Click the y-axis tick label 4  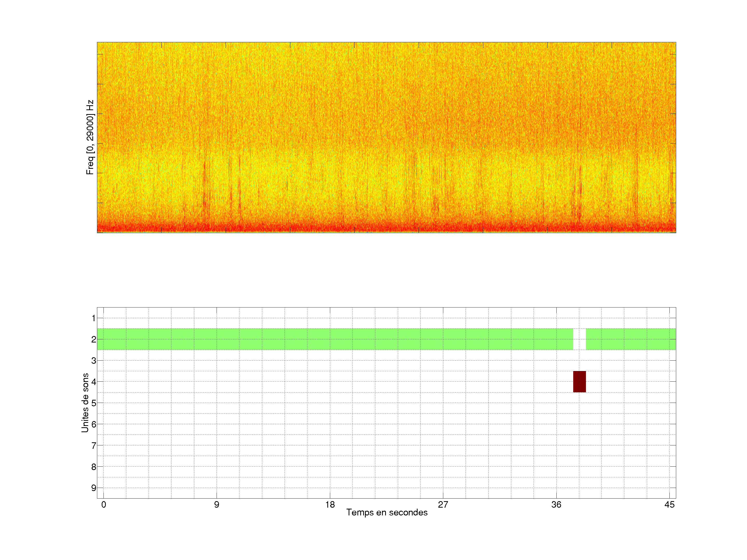click(x=94, y=382)
